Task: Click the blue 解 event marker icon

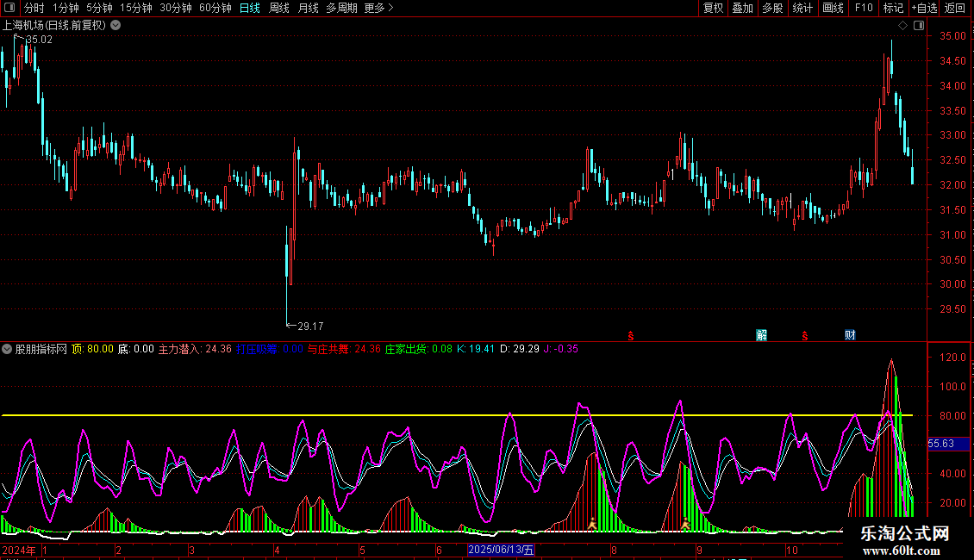Action: pyautogui.click(x=761, y=335)
